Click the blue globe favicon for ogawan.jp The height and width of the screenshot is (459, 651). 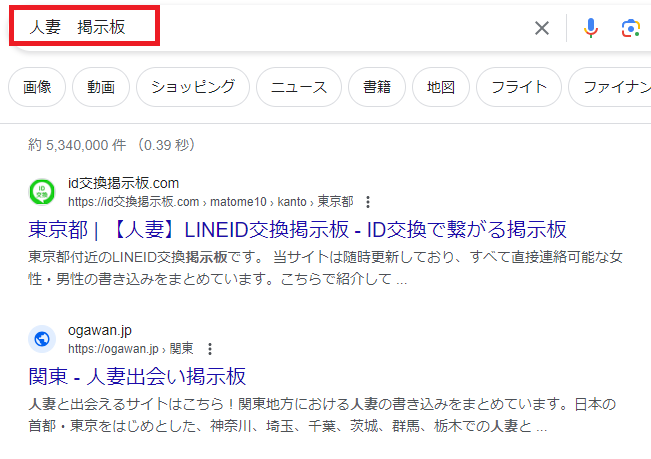tap(42, 339)
